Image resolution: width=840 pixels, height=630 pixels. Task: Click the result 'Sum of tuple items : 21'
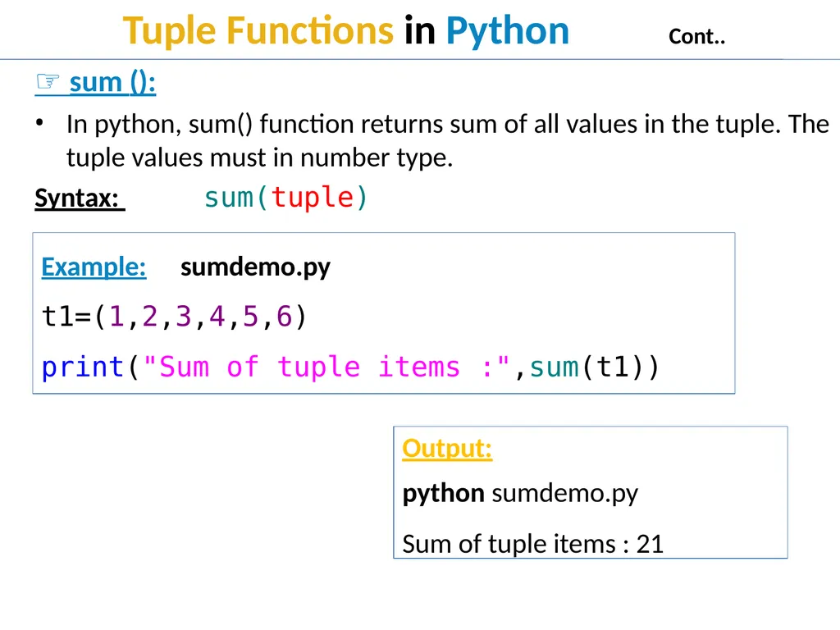click(x=533, y=545)
